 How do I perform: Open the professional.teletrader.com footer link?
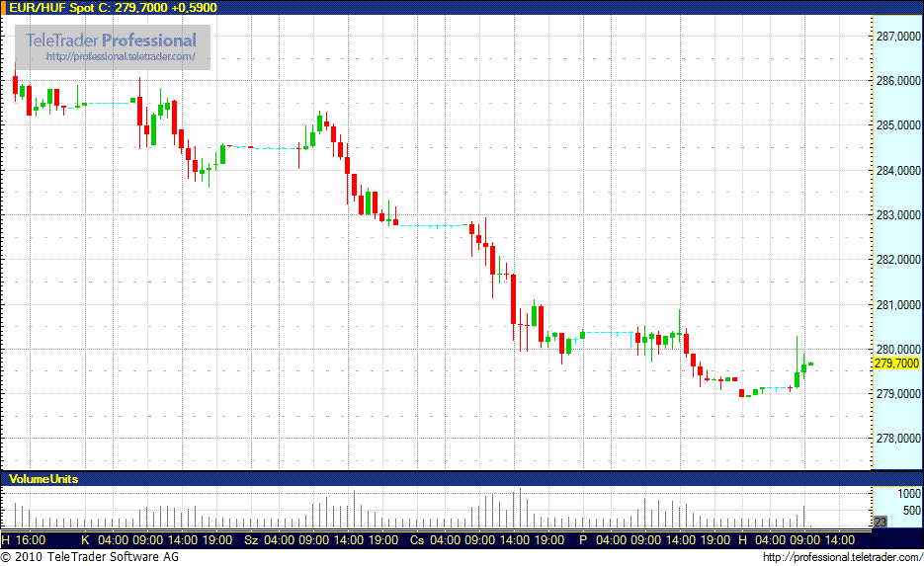[843, 557]
